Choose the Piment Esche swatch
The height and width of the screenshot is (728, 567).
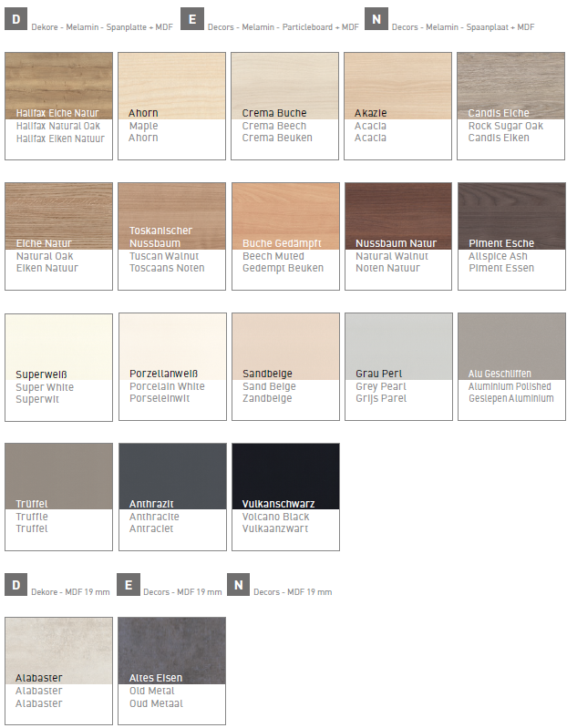[x=510, y=216]
